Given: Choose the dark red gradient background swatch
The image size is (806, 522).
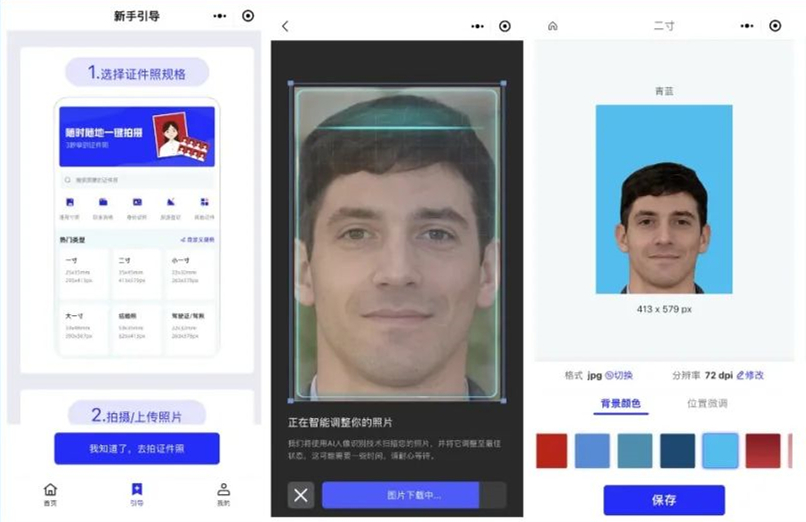Looking at the screenshot, I should [x=763, y=451].
